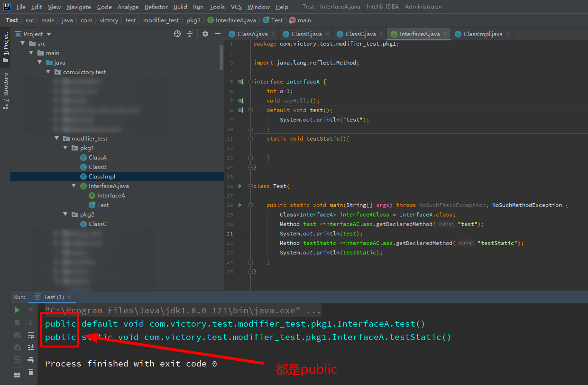Viewport: 588px width, 385px height.
Task: Clear console with the trash icon
Action: coord(31,372)
